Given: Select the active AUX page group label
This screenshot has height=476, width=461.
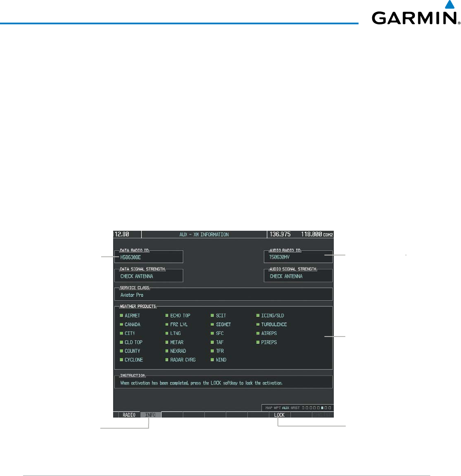Looking at the screenshot, I should click(286, 408).
